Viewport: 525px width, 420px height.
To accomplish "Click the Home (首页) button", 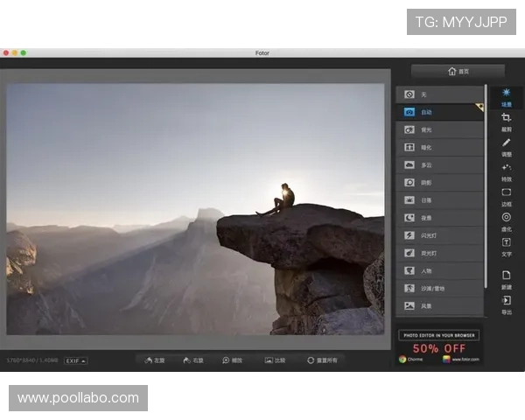I will (458, 72).
